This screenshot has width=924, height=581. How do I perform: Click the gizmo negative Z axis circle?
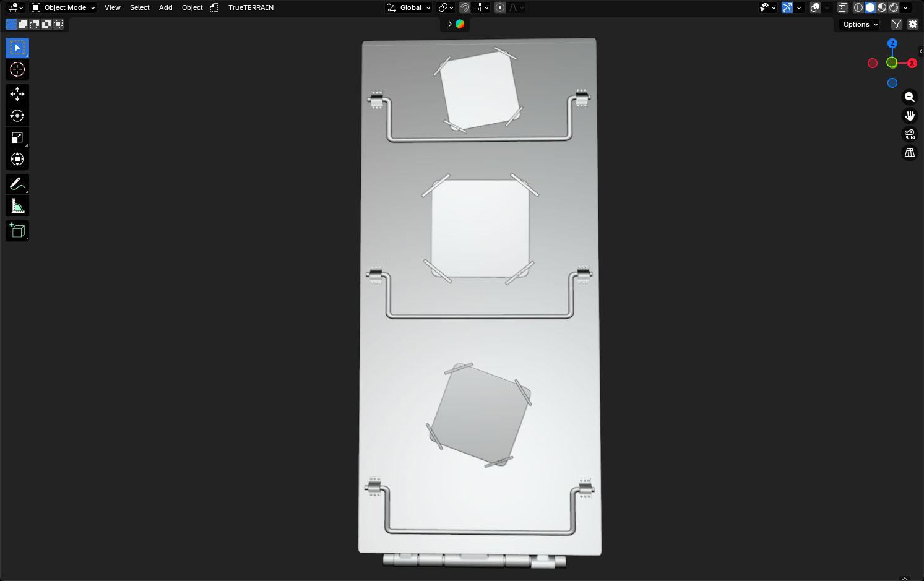tap(892, 83)
